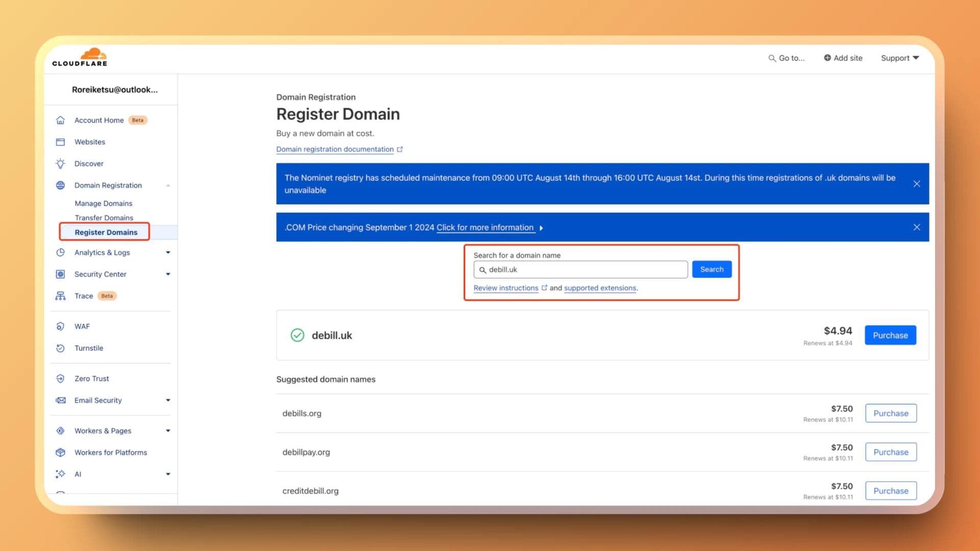The height and width of the screenshot is (551, 980).
Task: Expand the Workers & Pages menu
Action: tap(168, 431)
